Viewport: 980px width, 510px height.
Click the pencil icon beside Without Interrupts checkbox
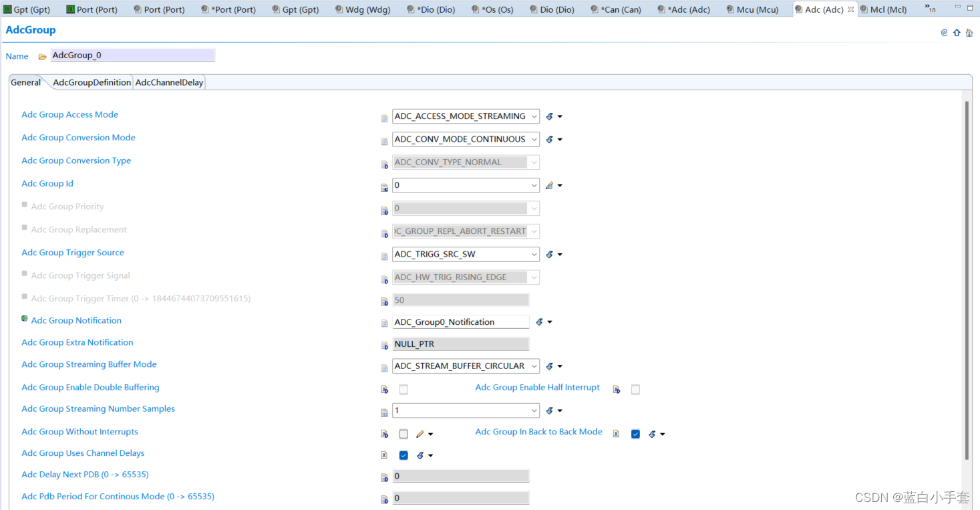[420, 434]
